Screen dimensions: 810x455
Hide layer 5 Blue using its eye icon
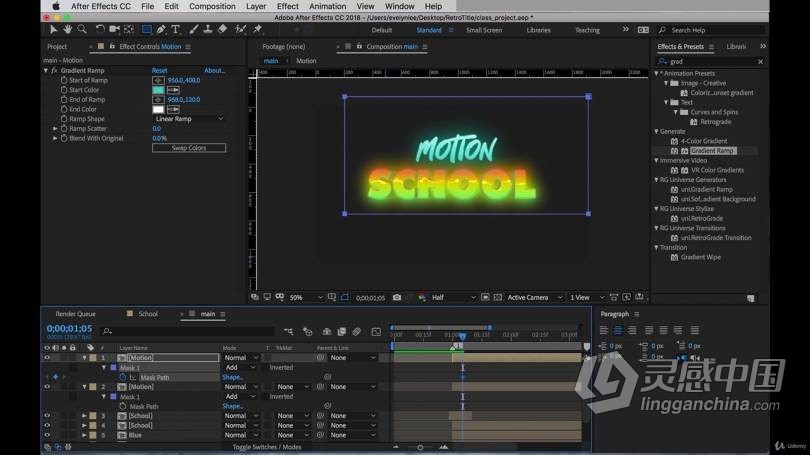[46, 435]
